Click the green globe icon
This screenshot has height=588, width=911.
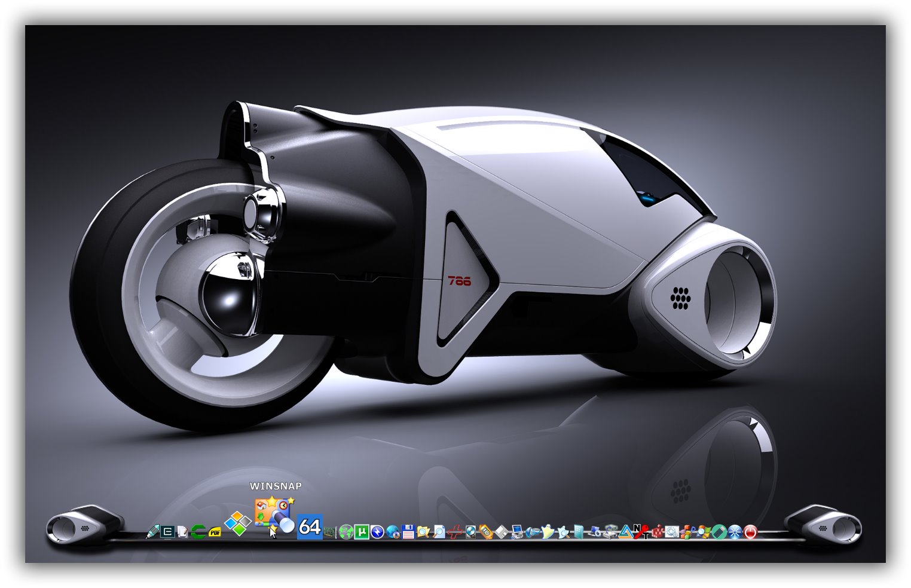[346, 532]
